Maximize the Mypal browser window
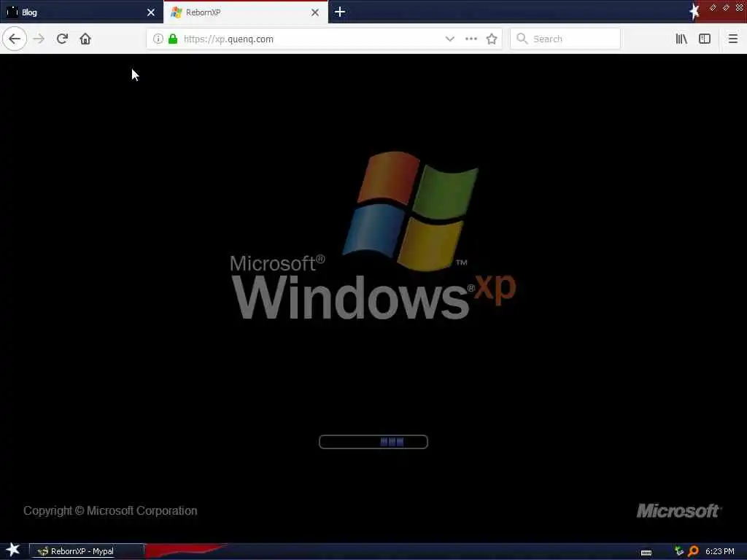The height and width of the screenshot is (560, 747). [726, 7]
